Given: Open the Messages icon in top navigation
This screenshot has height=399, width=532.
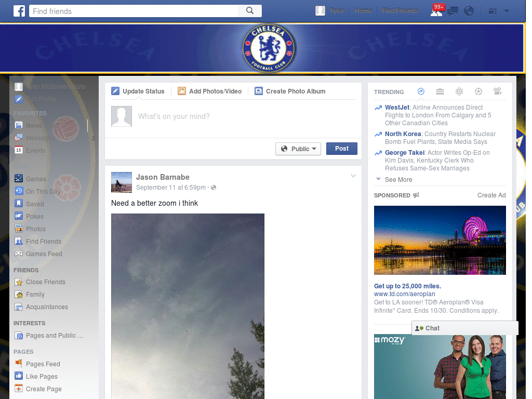Looking at the screenshot, I should 453,11.
